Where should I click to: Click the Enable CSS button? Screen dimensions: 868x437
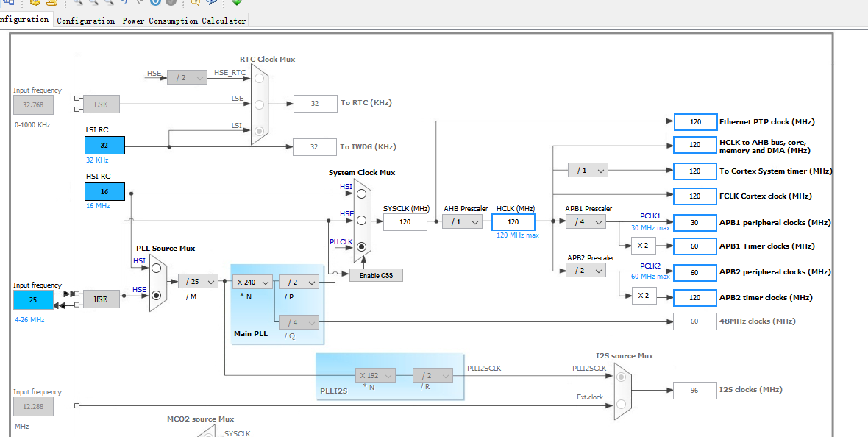click(376, 275)
